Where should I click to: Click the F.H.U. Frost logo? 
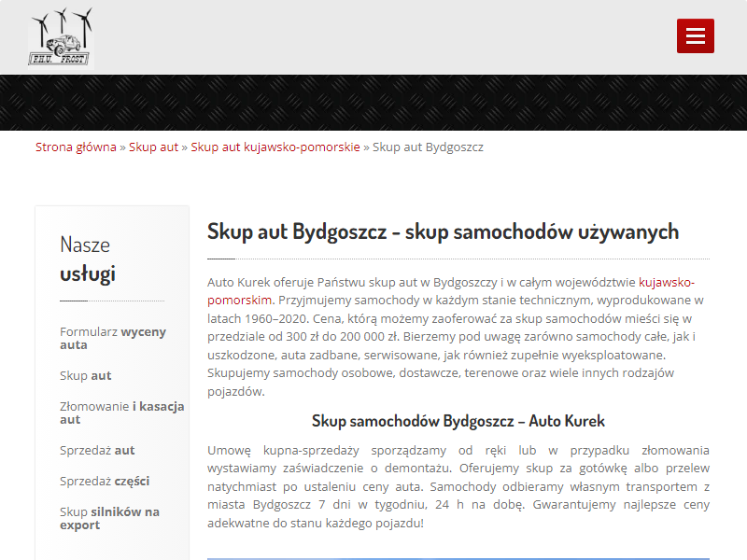click(x=61, y=37)
